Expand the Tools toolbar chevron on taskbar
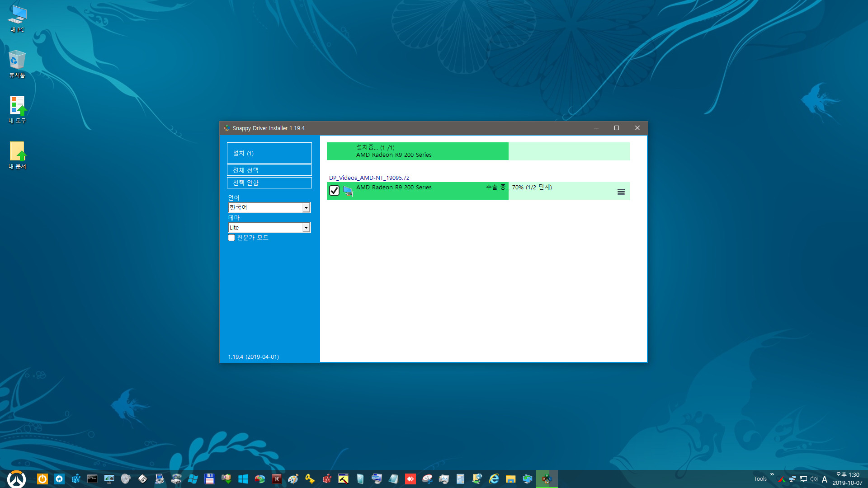Viewport: 868px width, 488px height. point(772,474)
